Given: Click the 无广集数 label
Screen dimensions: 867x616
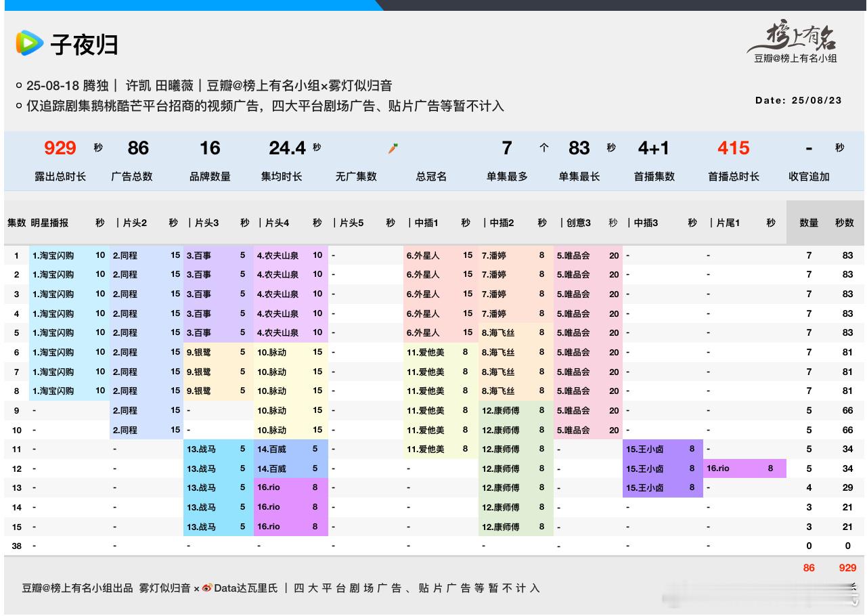Looking at the screenshot, I should click(x=356, y=177).
